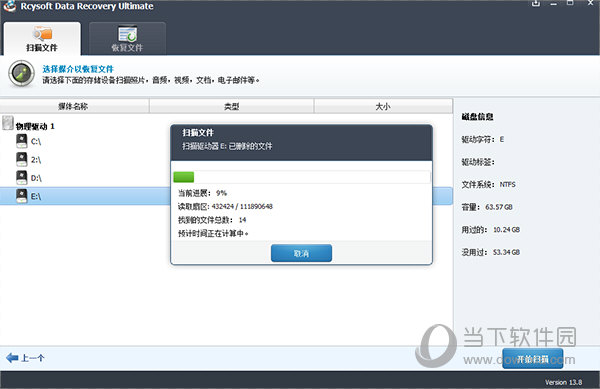Click the 驱动字符: E entry
The height and width of the screenshot is (389, 600).
point(483,139)
